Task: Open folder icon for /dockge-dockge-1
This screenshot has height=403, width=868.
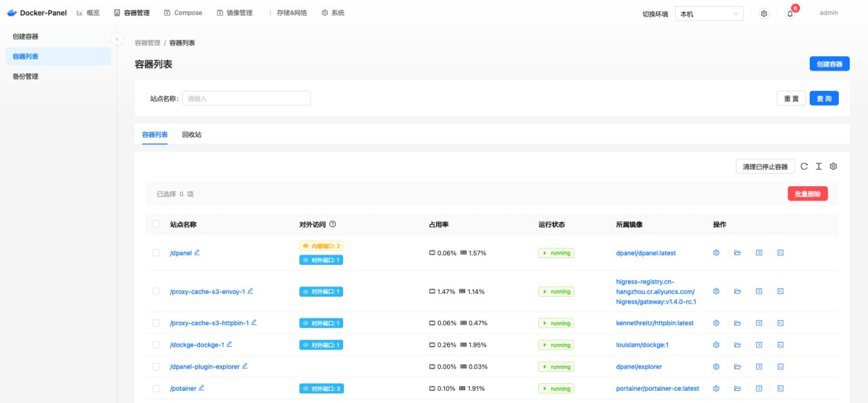Action: point(737,345)
